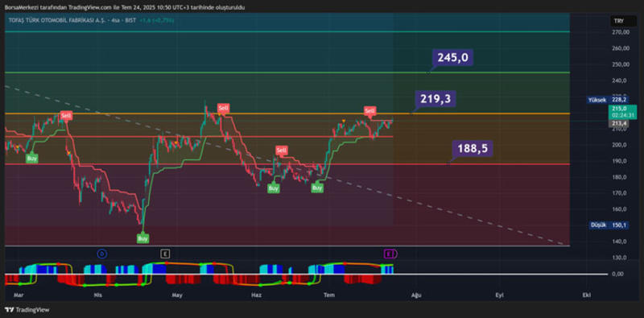
Task: Click the grey 213,4 price tag
Action: [x=619, y=124]
